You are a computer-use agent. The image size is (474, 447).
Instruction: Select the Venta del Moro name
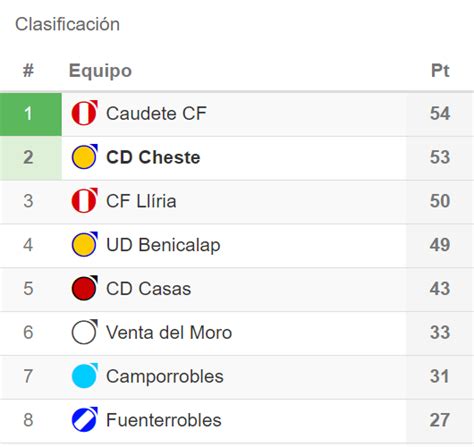169,333
